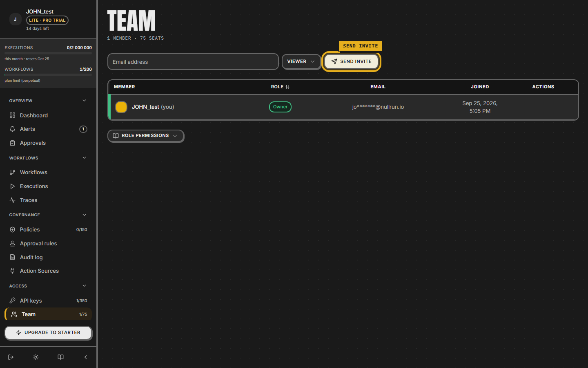Screen dimensions: 588x368
Task: Click the Policies shield icon
Action: click(12, 229)
